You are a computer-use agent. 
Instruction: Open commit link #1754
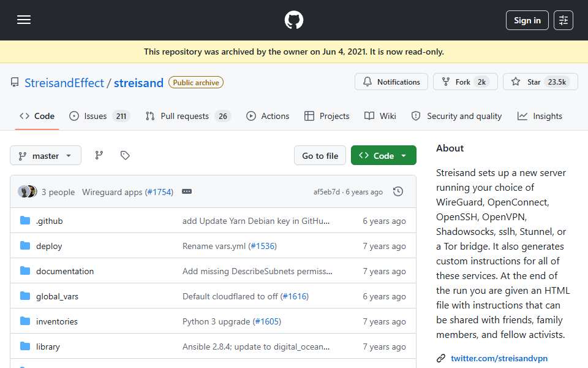pyautogui.click(x=159, y=192)
